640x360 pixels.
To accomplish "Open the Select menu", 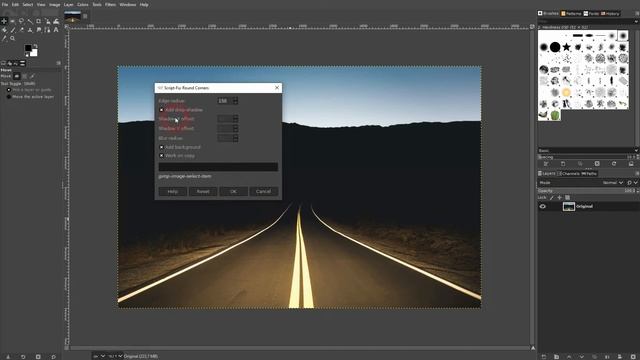I will pyautogui.click(x=28, y=4).
